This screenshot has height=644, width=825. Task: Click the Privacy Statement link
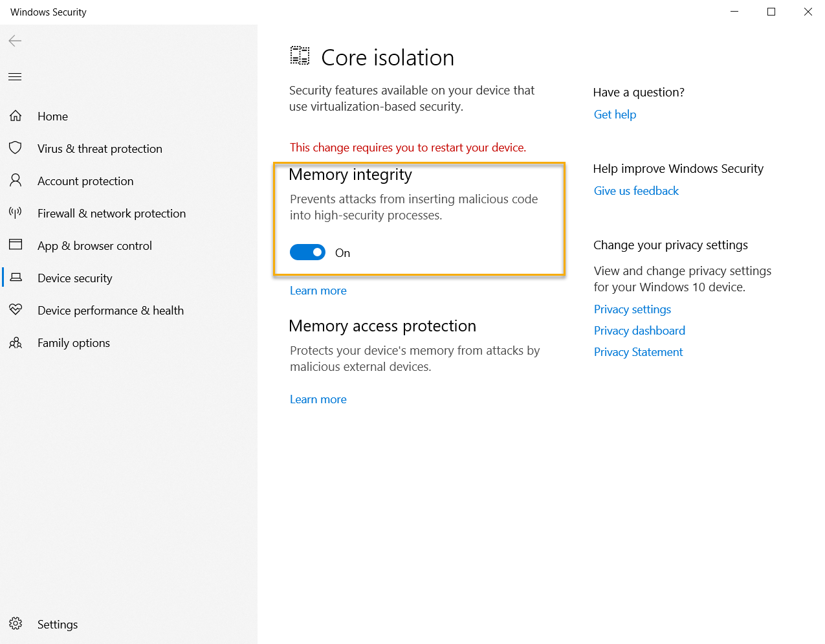click(x=638, y=351)
